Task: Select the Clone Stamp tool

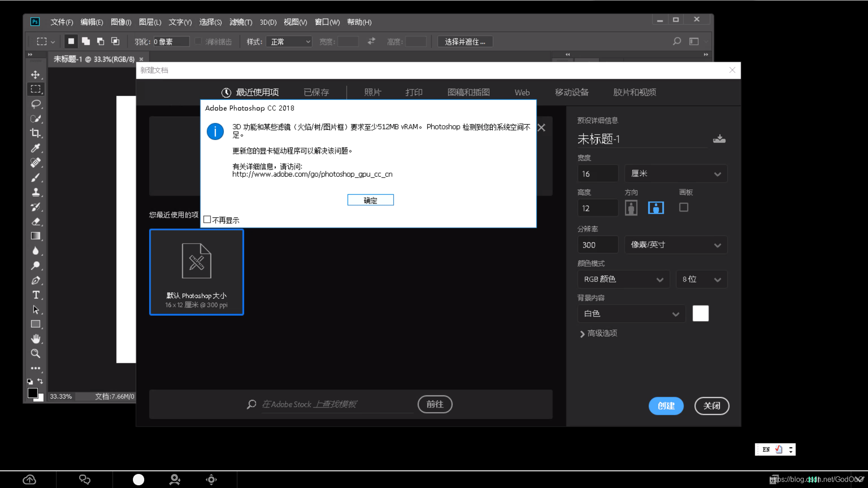Action: coord(35,192)
